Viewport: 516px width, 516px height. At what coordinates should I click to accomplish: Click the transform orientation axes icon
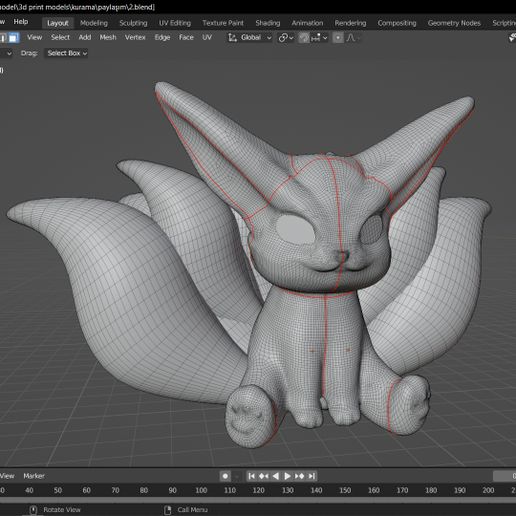(x=232, y=38)
